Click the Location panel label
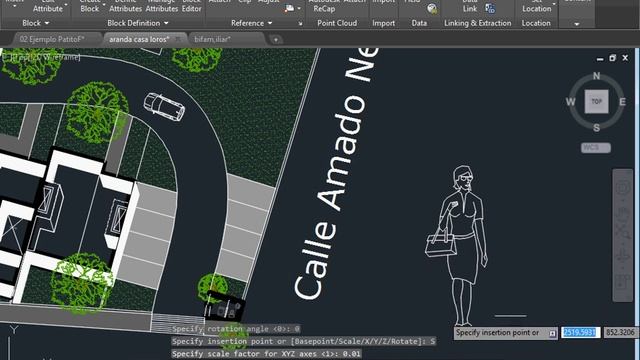Viewport: 640px width, 360px height. point(536,23)
